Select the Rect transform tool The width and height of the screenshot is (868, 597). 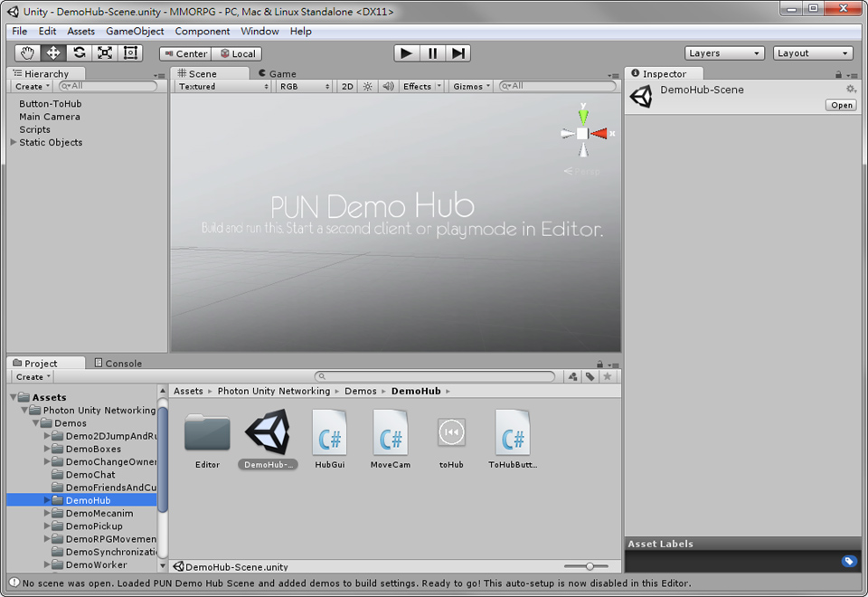tap(130, 52)
